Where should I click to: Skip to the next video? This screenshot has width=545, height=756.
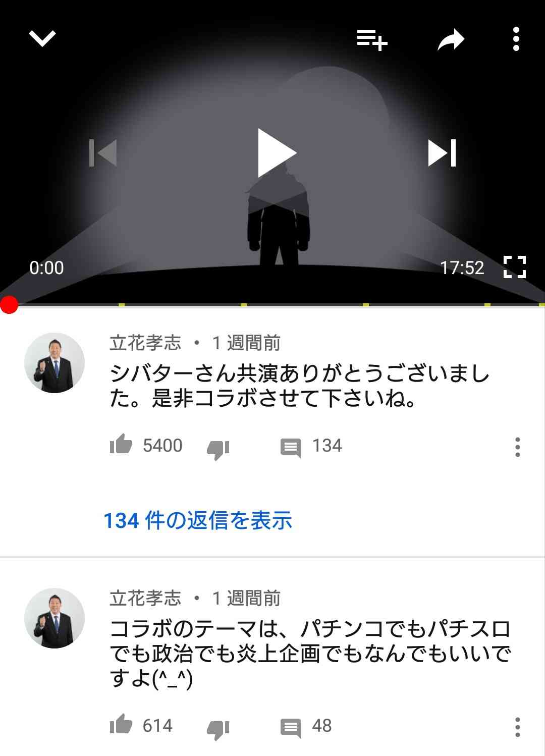tap(442, 153)
